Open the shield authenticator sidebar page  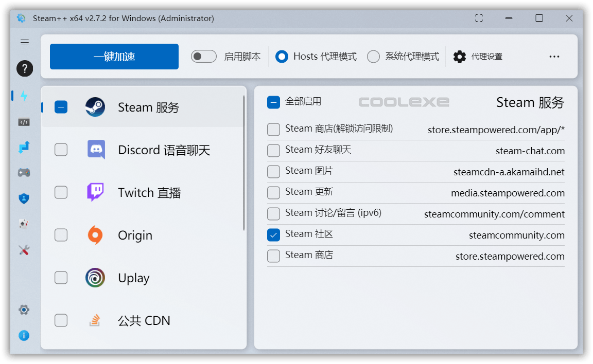[x=24, y=198]
